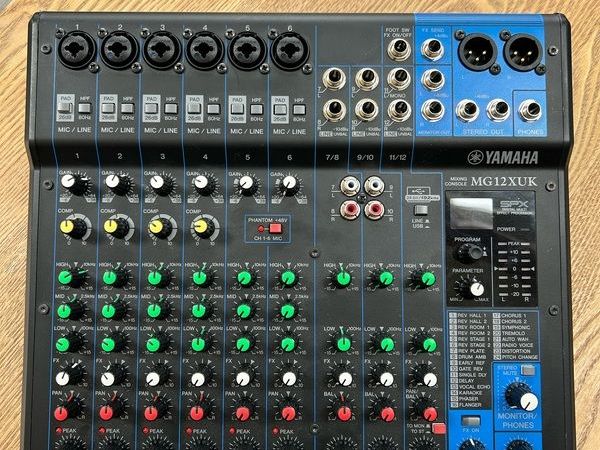This screenshot has height=450, width=600.
Task: Toggle the PHANTOM +48V switch
Action: pos(275,229)
